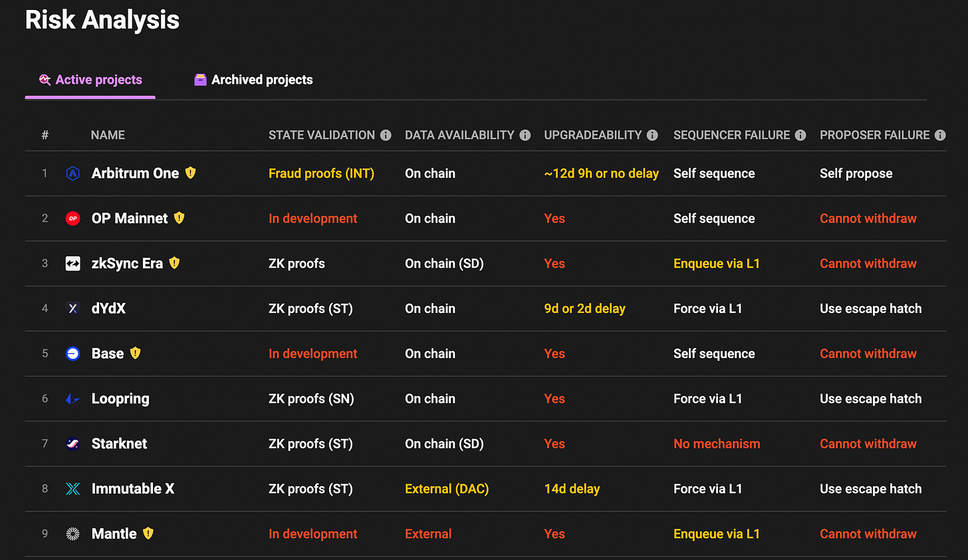Click the dYdX logo icon

(x=73, y=308)
